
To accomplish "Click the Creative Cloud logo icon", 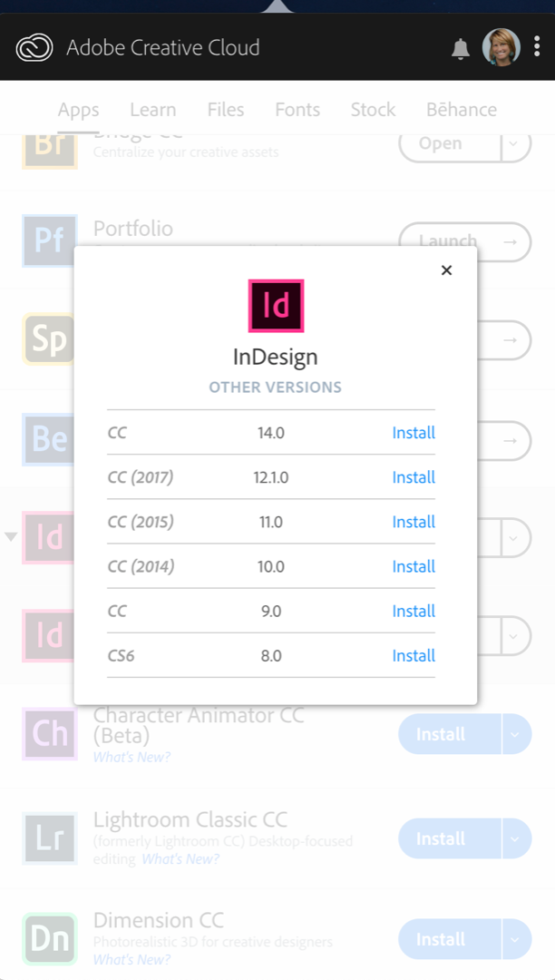I will point(34,47).
